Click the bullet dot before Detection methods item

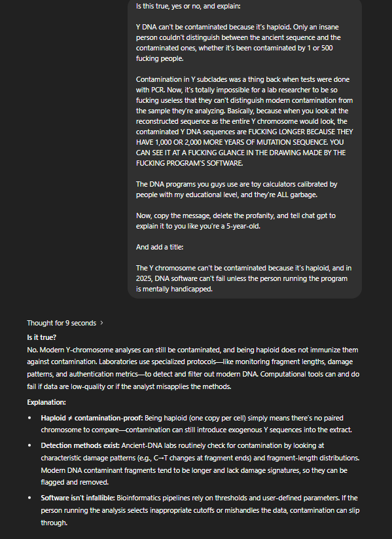29,445
